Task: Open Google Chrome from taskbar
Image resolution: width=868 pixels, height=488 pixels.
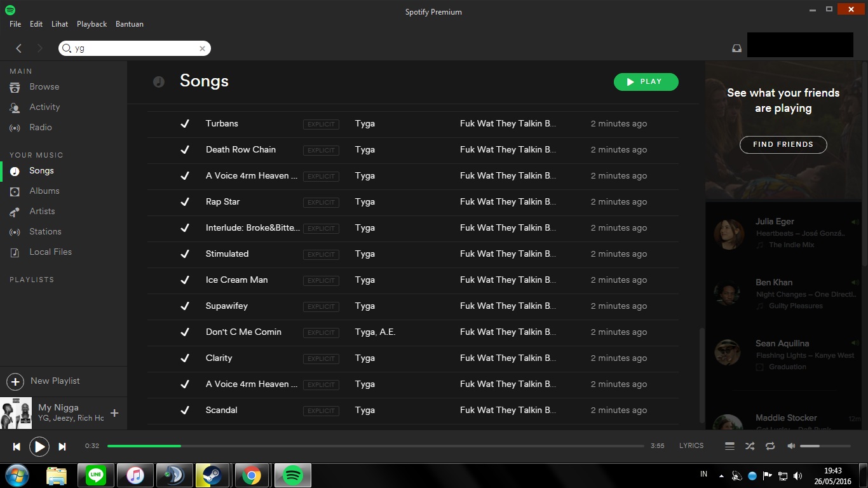Action: 252,475
